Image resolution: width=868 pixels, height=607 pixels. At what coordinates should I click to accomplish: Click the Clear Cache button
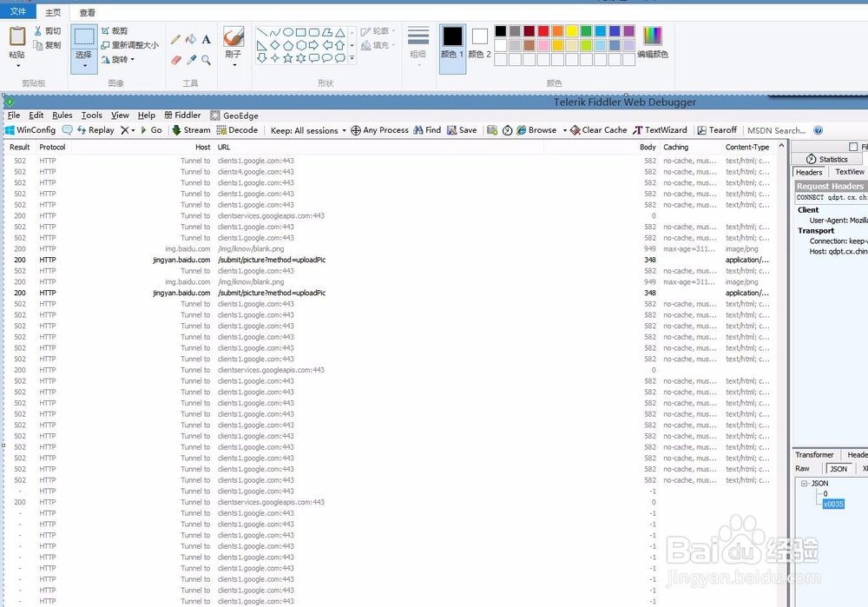pos(598,130)
